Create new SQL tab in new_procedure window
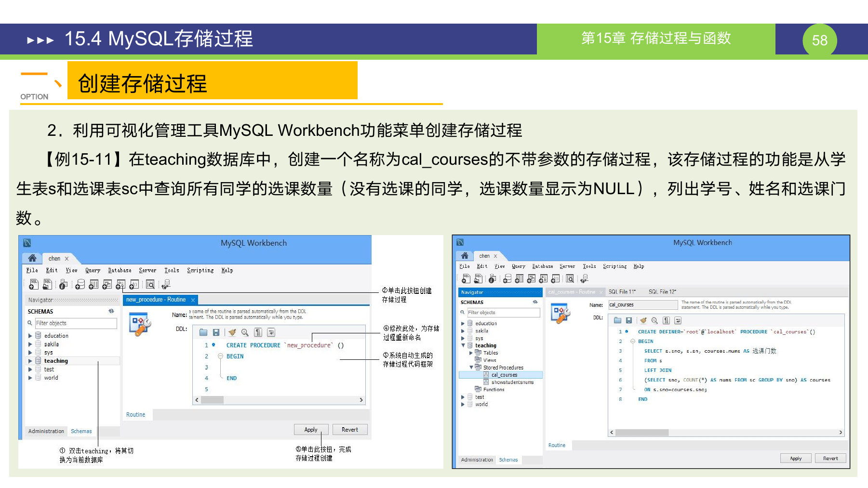Image resolution: width=868 pixels, height=488 pixels. click(33, 284)
